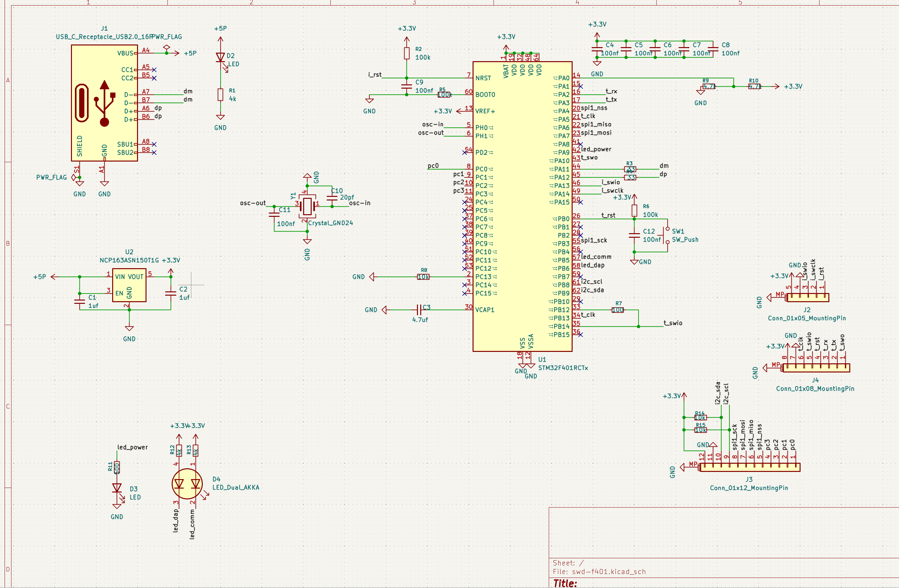Click LED D3 diode symbol

(117, 488)
